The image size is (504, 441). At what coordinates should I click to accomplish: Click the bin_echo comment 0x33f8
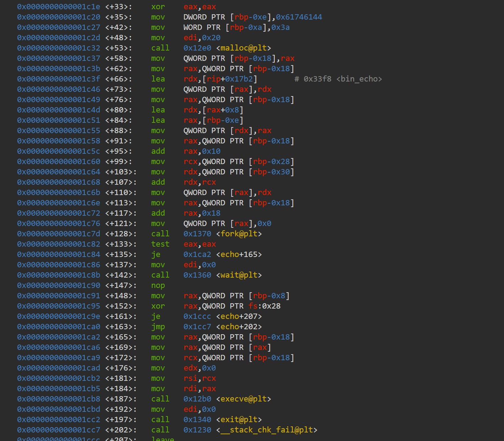pyautogui.click(x=338, y=79)
